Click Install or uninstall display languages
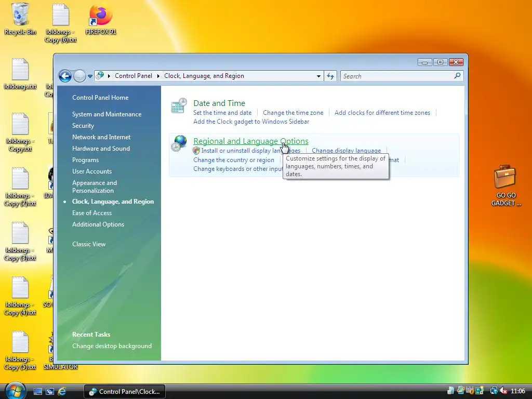This screenshot has width=532, height=399. [x=251, y=151]
